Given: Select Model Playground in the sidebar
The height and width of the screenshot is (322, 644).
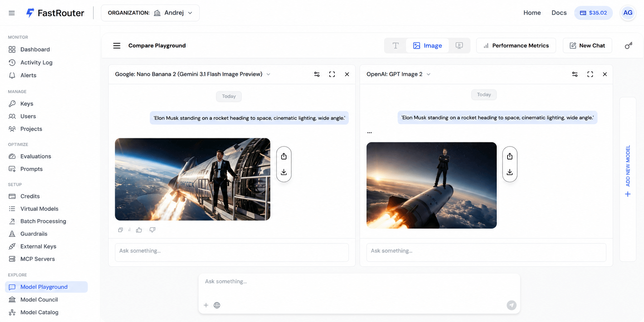Looking at the screenshot, I should (x=46, y=287).
